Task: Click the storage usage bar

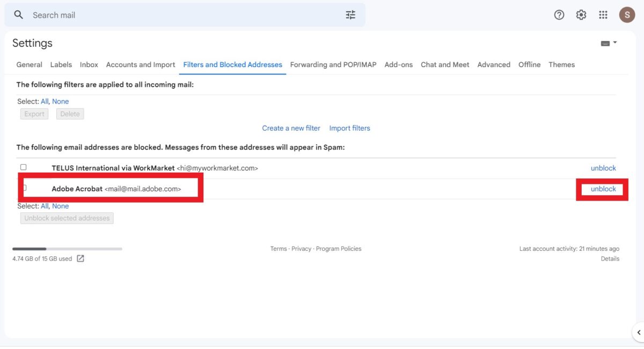Action: click(x=67, y=249)
